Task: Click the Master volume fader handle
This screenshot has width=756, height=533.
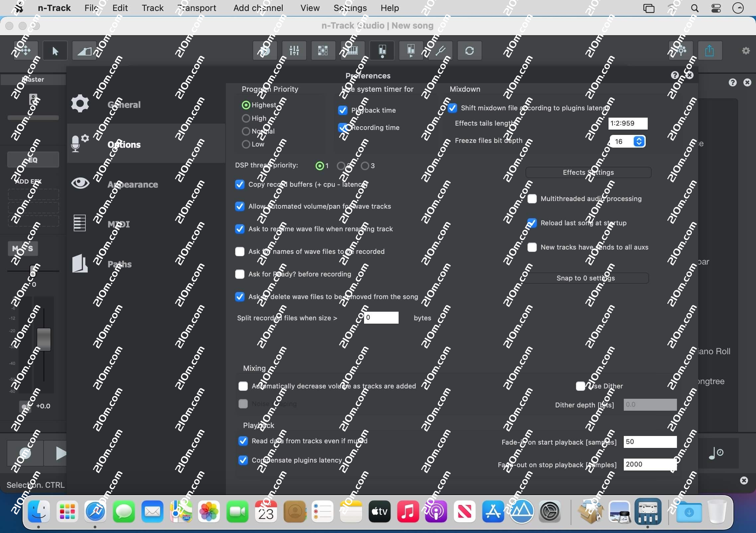Action: (x=44, y=339)
